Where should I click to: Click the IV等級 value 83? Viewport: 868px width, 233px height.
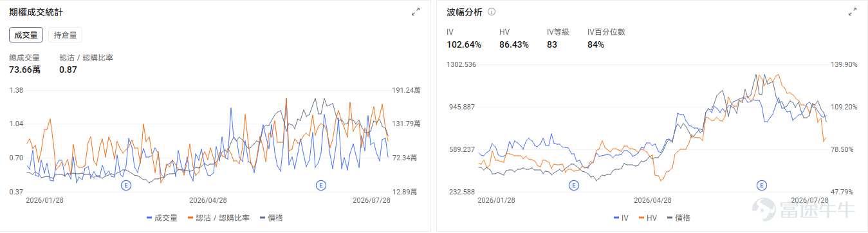click(x=551, y=44)
